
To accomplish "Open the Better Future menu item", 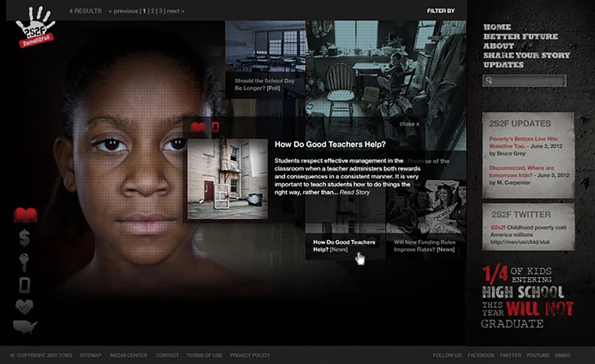I will [520, 36].
